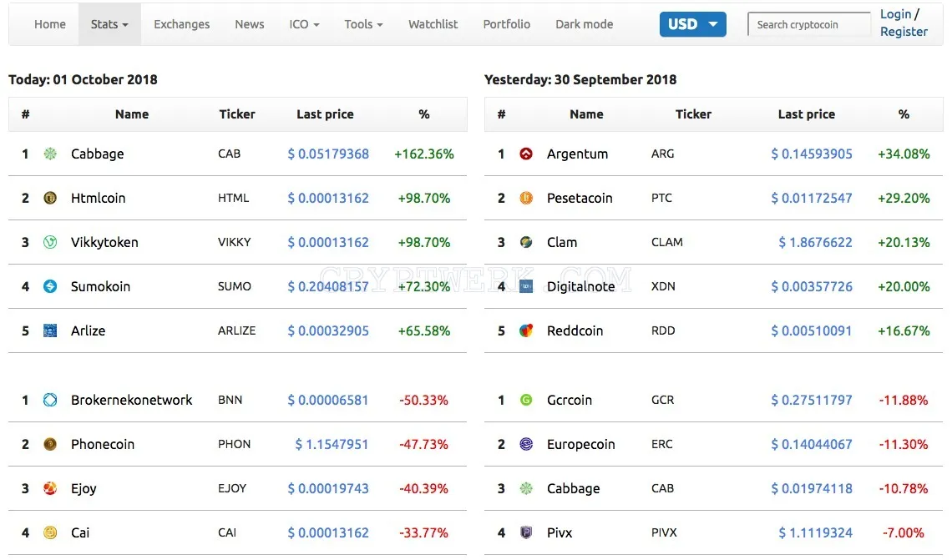The height and width of the screenshot is (560, 952).
Task: Focus the Search cryptocoin field
Action: tap(809, 24)
